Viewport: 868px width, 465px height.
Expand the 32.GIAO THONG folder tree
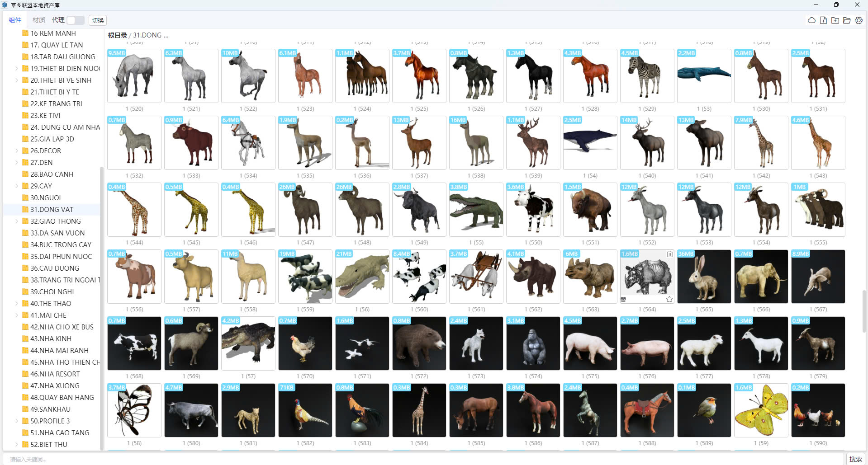tap(17, 221)
